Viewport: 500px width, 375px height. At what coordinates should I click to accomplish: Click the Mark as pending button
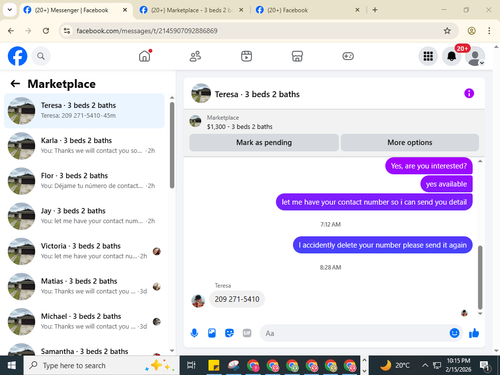click(x=264, y=143)
